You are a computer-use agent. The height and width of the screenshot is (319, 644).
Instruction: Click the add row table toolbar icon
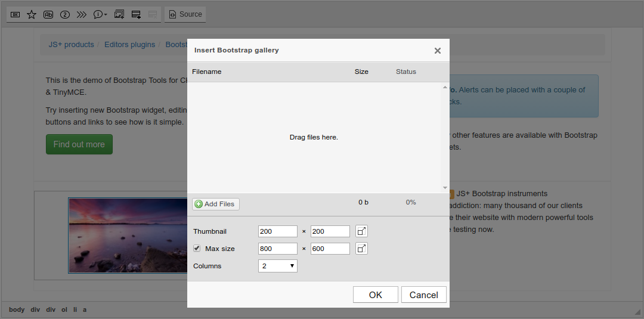point(136,14)
